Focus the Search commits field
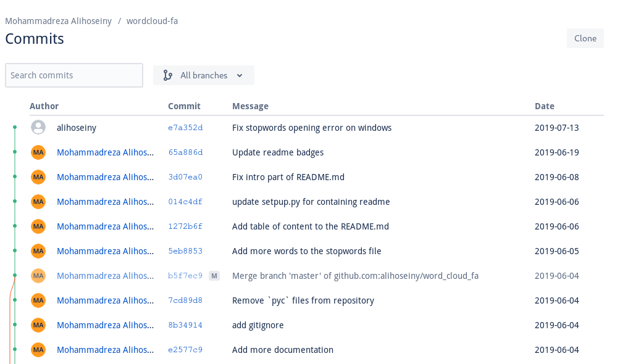The image size is (628, 364). click(x=74, y=75)
